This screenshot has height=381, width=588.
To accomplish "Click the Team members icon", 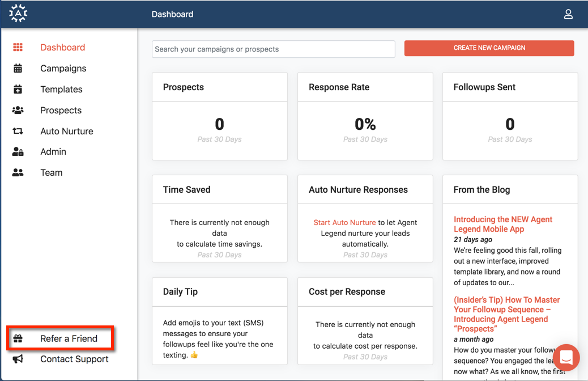I will click(18, 173).
